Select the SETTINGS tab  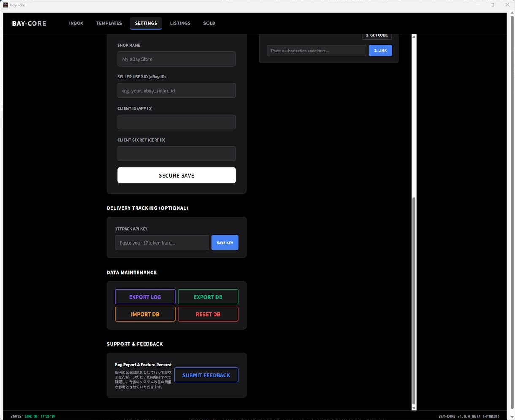click(146, 23)
